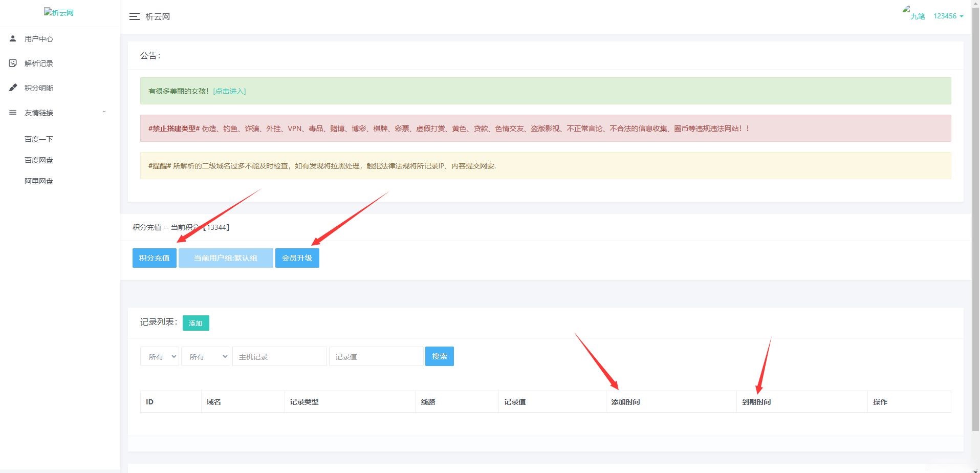Open the first 所有 filter dropdown
Viewport: 980px width, 473px height.
[160, 356]
